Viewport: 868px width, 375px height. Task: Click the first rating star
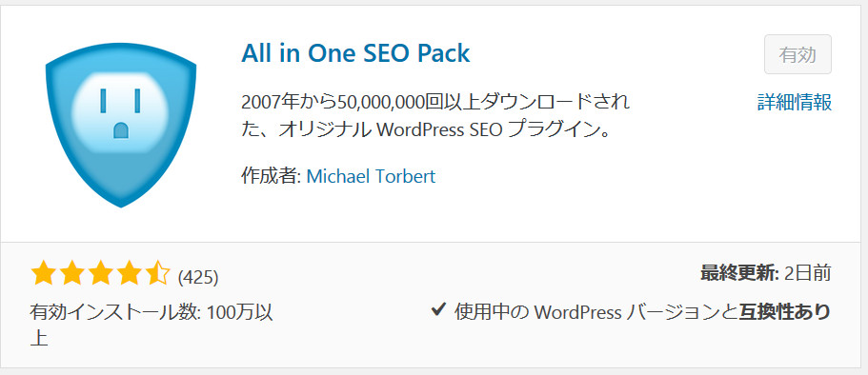43,274
